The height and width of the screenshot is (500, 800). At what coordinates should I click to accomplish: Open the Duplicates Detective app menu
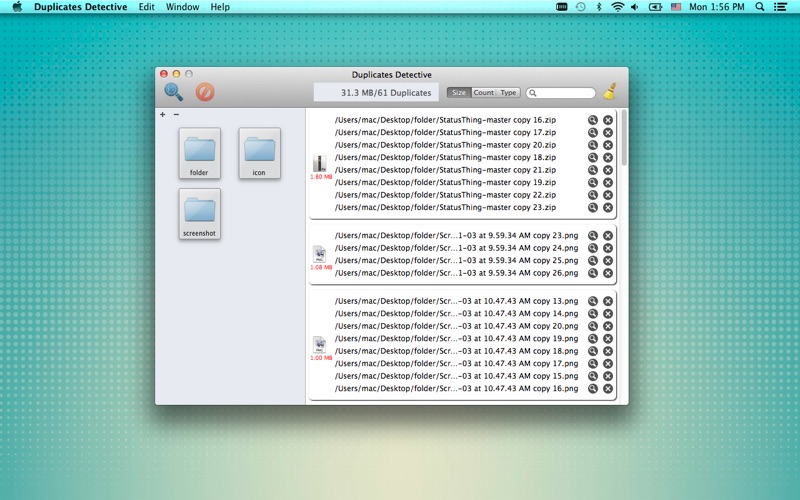tap(81, 7)
